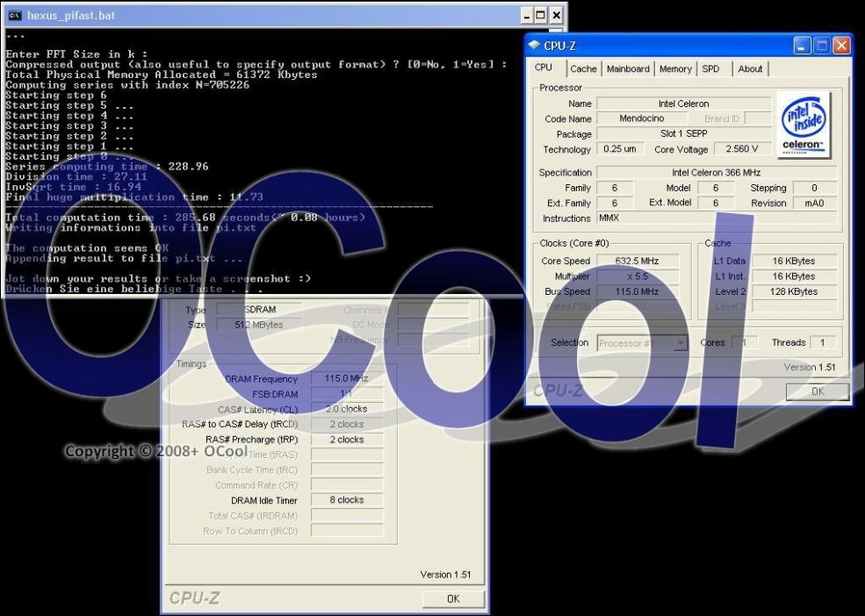Click the RAS# Precharge value '2 clocks'
The height and width of the screenshot is (616, 865).
tap(347, 440)
